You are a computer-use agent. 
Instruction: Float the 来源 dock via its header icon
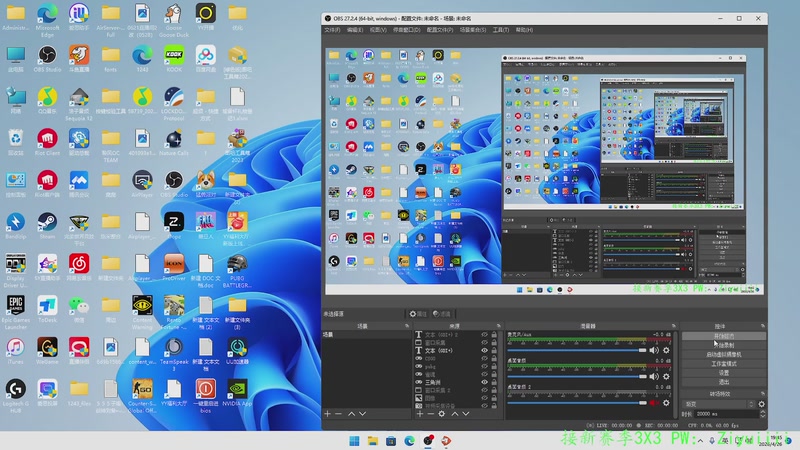coord(498,326)
